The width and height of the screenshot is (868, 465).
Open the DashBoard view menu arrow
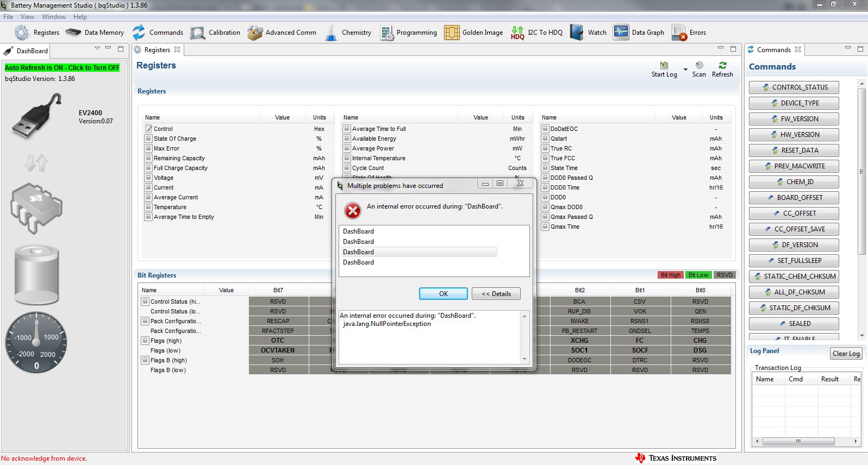click(97, 48)
